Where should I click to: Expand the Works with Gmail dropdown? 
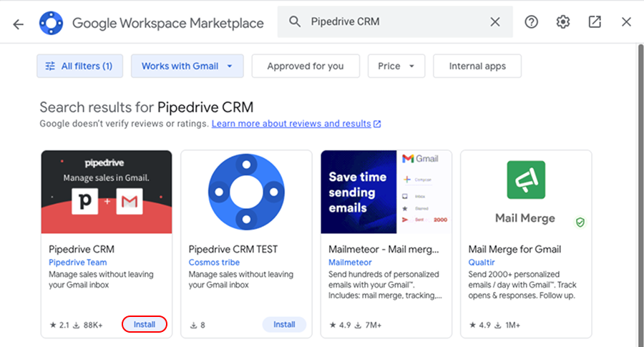point(187,66)
